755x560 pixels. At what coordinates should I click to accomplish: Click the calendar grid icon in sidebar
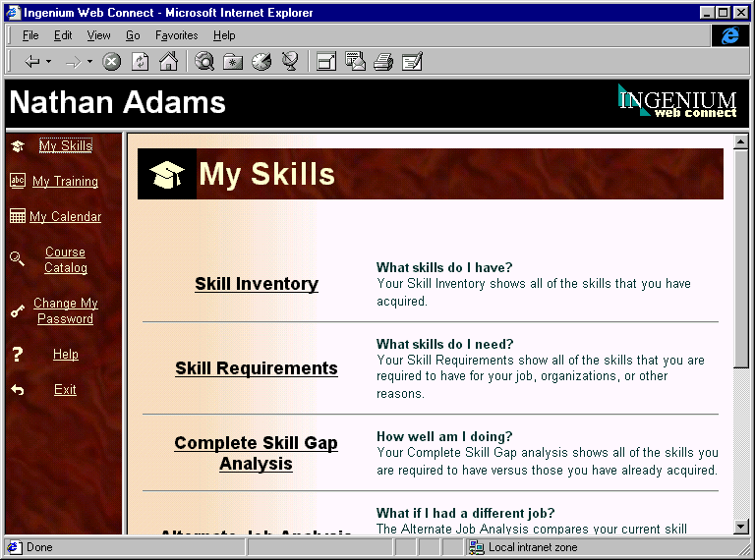(x=17, y=216)
